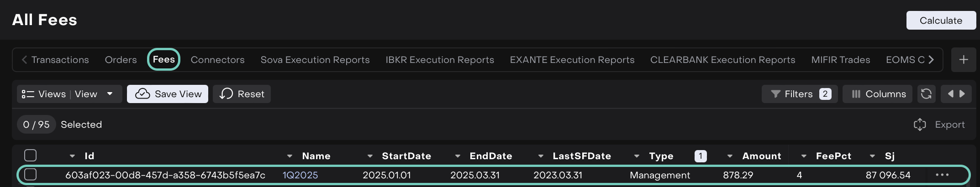Click the Save View button

(x=168, y=94)
